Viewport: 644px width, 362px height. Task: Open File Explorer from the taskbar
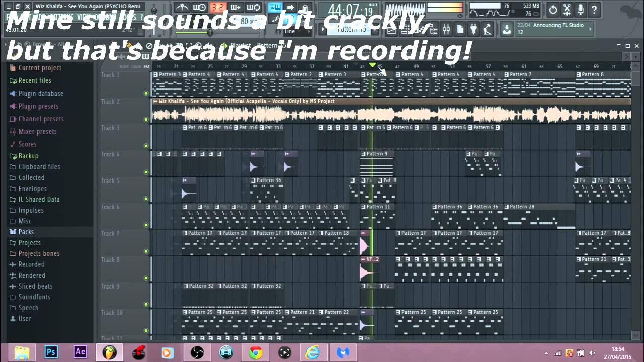click(x=22, y=352)
